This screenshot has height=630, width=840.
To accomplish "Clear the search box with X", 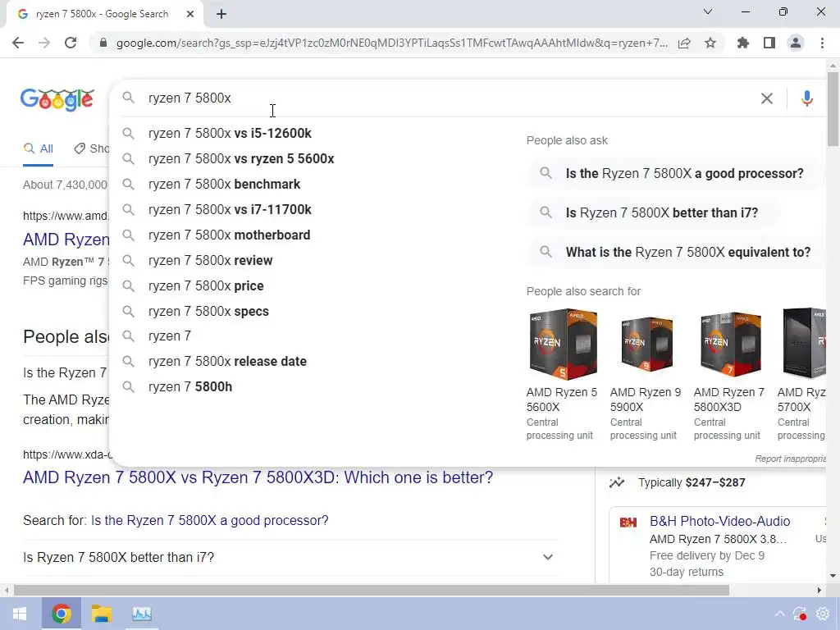I will (x=767, y=98).
